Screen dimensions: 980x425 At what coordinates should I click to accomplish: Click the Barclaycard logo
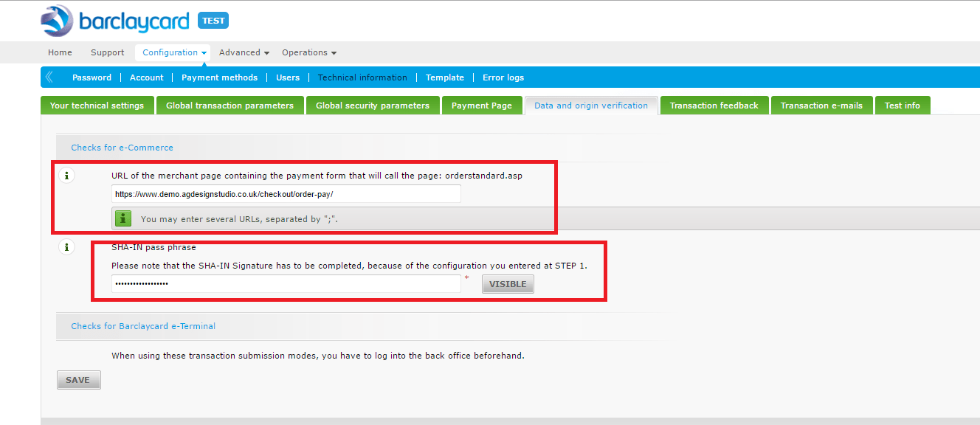[x=115, y=21]
